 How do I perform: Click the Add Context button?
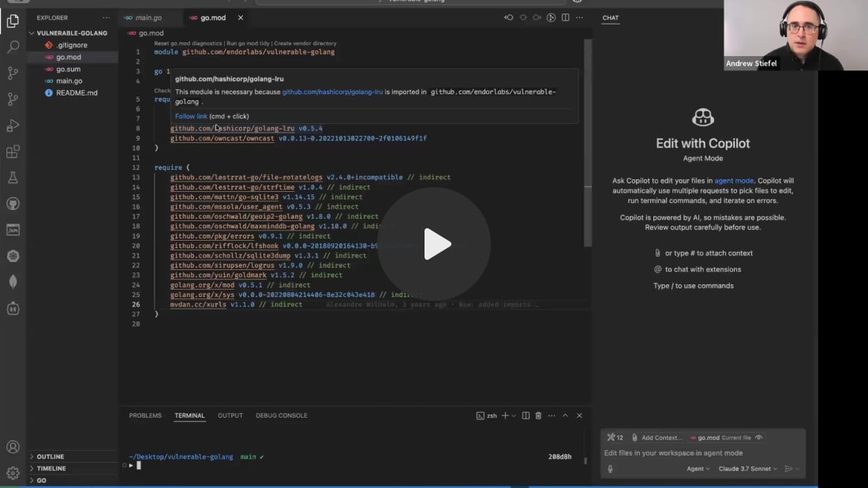[x=657, y=437]
